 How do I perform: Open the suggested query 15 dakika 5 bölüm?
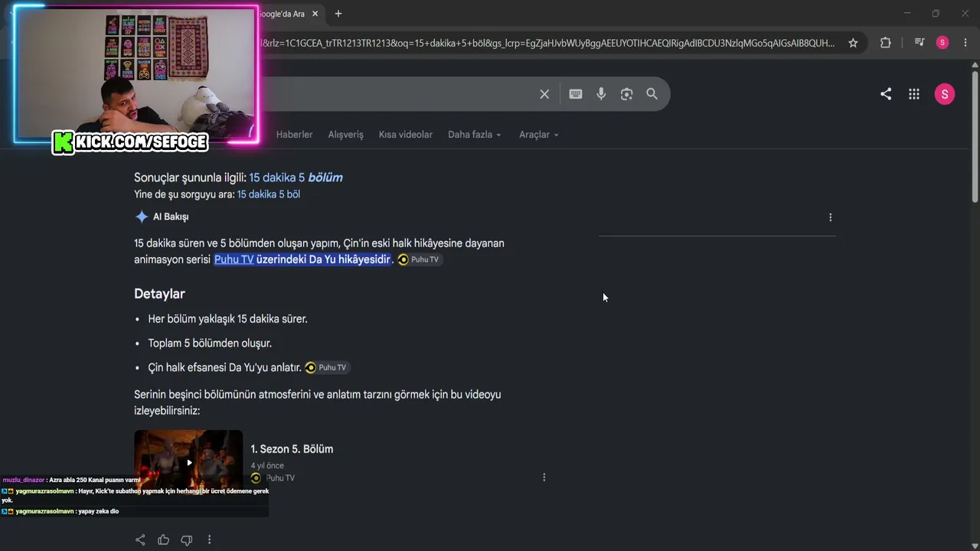[296, 178]
